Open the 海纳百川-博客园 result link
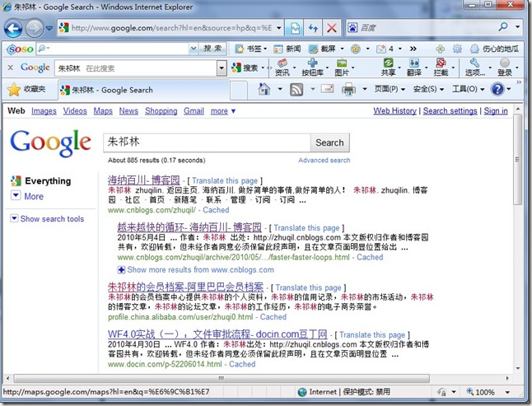This screenshot has width=532, height=406. [143, 180]
